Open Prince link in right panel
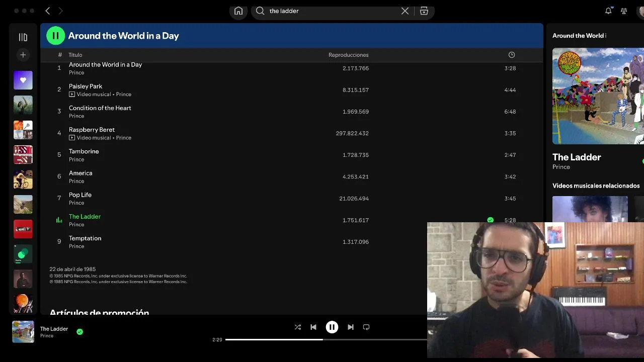The height and width of the screenshot is (362, 644). [561, 167]
